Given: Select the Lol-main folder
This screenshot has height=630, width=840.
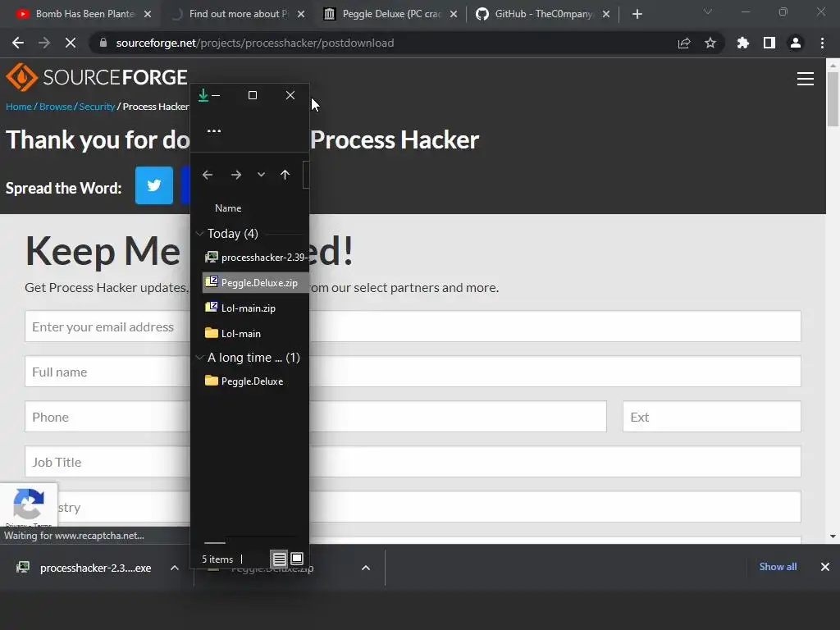Looking at the screenshot, I should [256, 333].
